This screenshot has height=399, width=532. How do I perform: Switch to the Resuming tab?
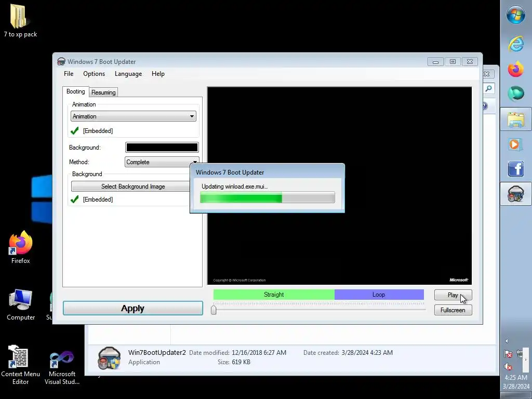[103, 92]
